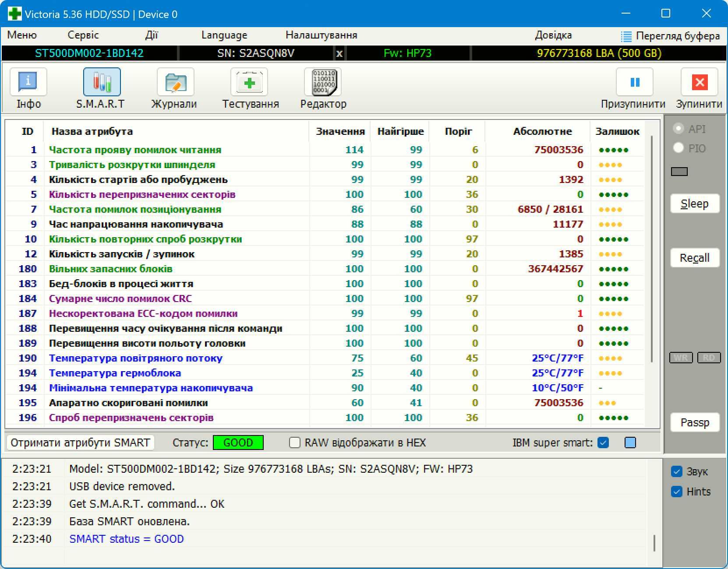Select row Нескоректована ECC-кодом помилки
This screenshot has width=728, height=569.
325,313
